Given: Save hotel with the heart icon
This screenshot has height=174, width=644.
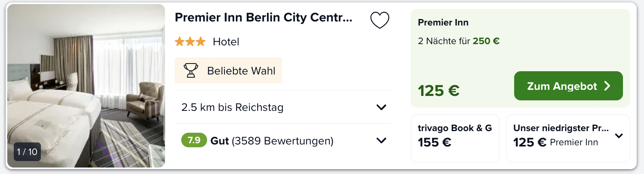Looking at the screenshot, I should (x=380, y=20).
